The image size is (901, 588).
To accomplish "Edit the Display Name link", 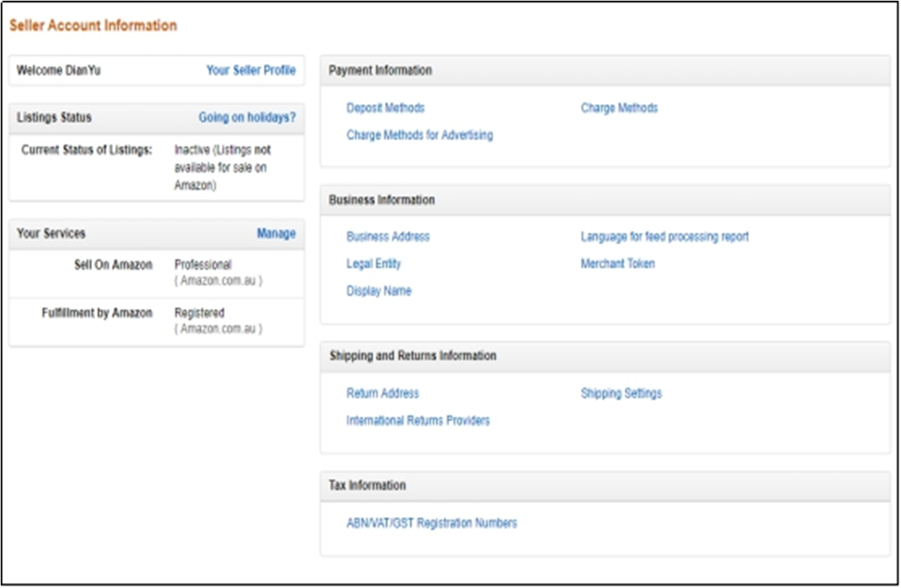I will point(379,291).
